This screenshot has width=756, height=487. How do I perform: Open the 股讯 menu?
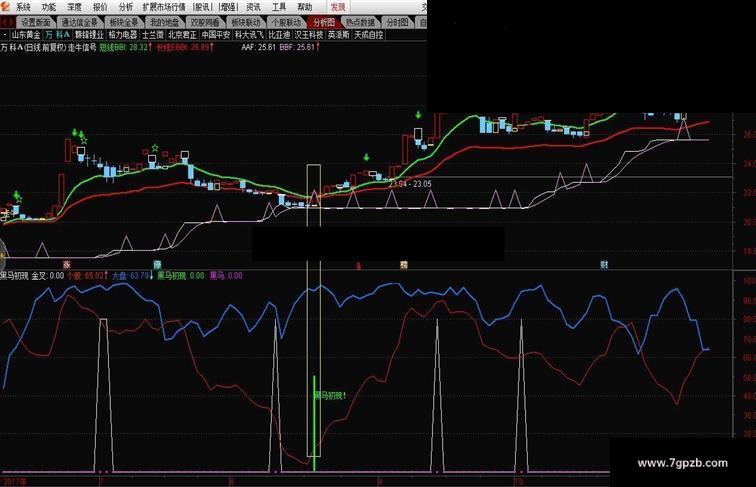click(x=202, y=7)
